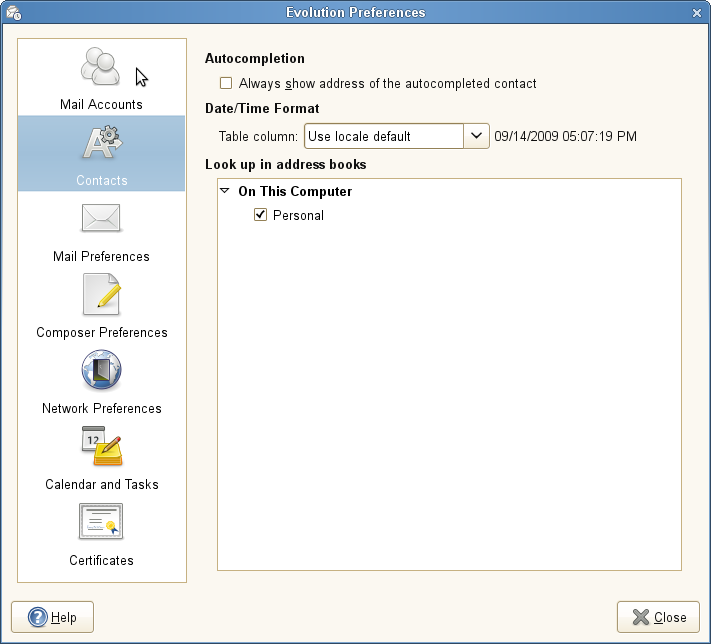
Task: Select the 'On This Computer' tree row
Action: [449, 191]
